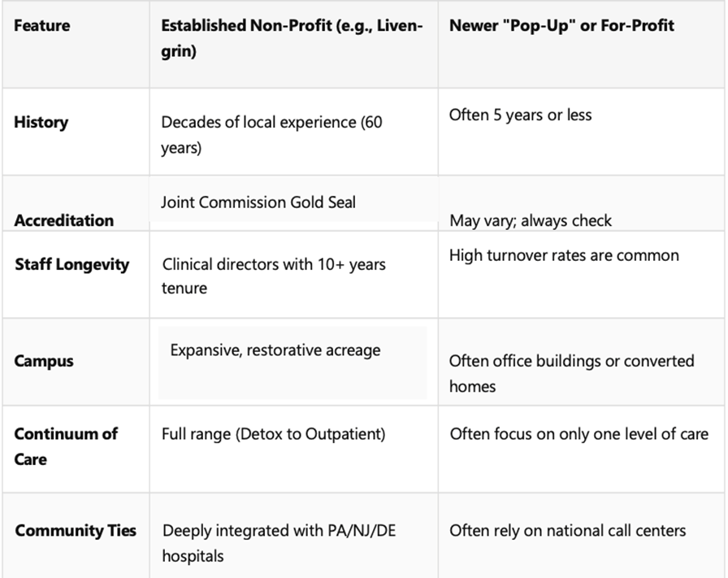Select "Joint Commission Gold Seal" text
Image resolution: width=728 pixels, height=578 pixels.
pos(258,202)
